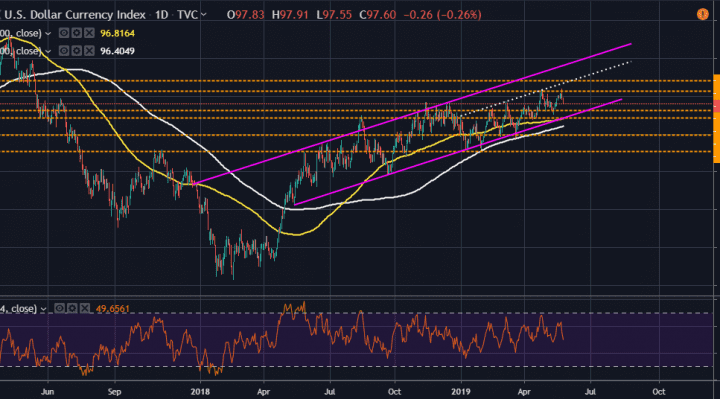This screenshot has width=720, height=399.
Task: Expand the dropdown after TVC in title
Action: pos(203,15)
